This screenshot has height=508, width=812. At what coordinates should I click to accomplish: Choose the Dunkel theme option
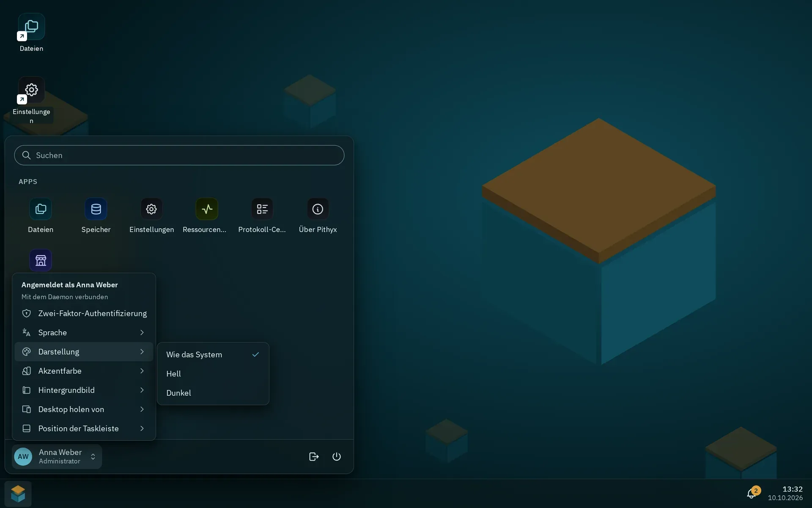click(213, 393)
